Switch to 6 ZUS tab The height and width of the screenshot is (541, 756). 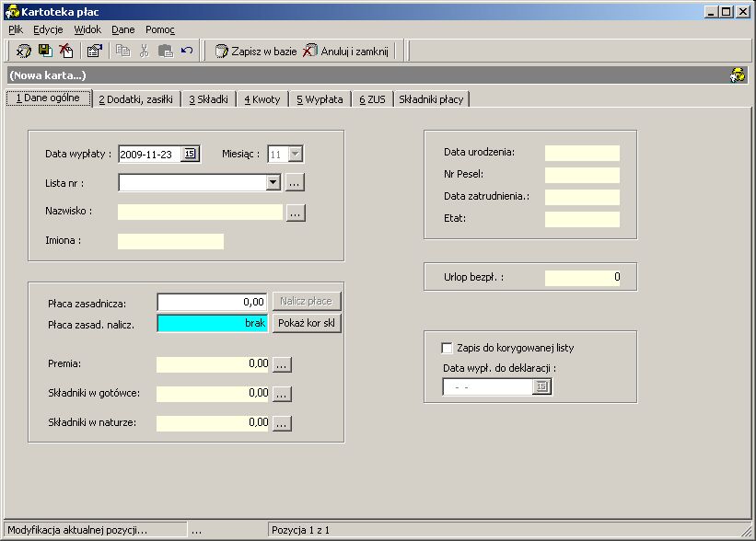(x=372, y=99)
